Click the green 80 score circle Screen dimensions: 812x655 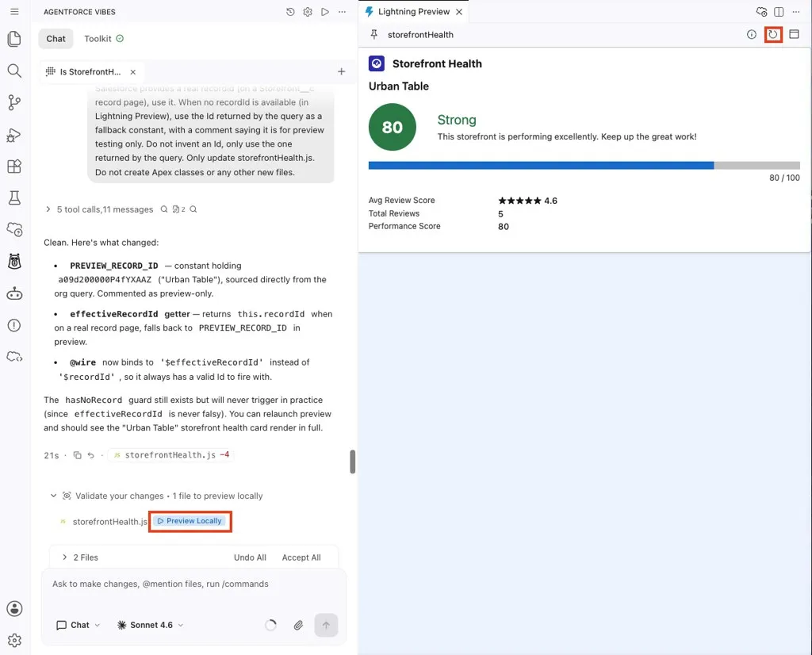(392, 127)
